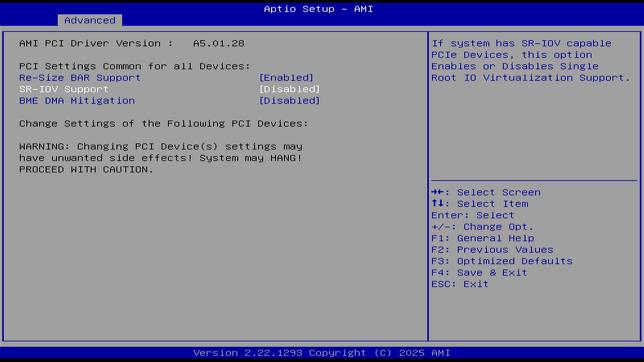The image size is (644, 362).
Task: Click the +/-: Change Opt. hint
Action: (482, 227)
